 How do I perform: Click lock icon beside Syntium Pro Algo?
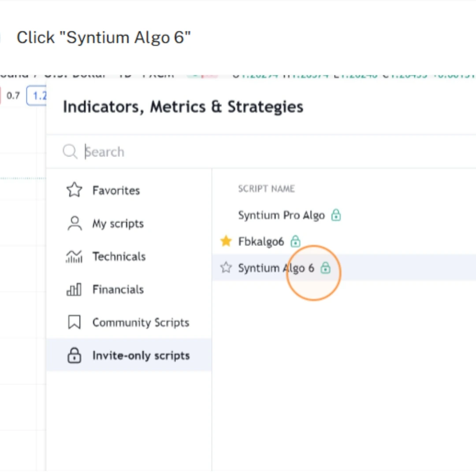336,215
